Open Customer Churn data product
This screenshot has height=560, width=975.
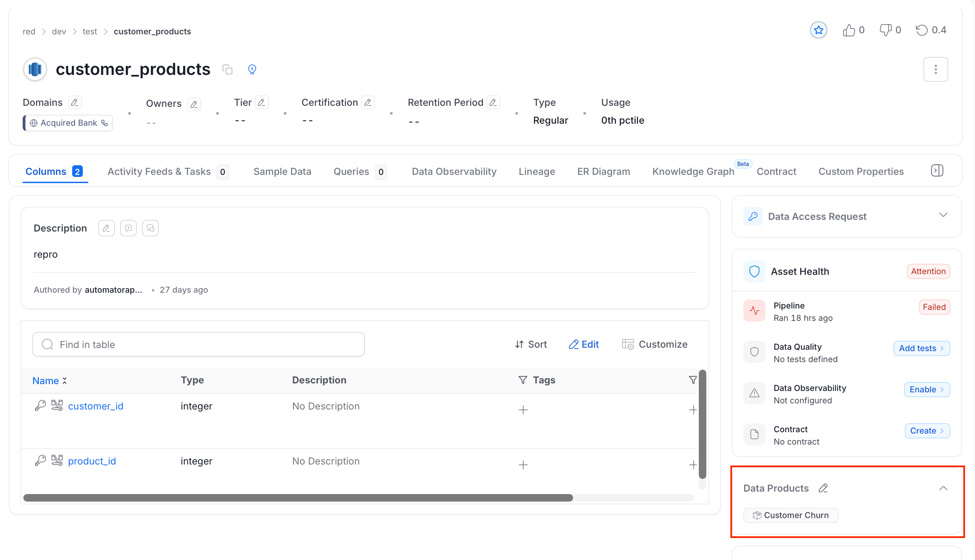click(x=791, y=515)
